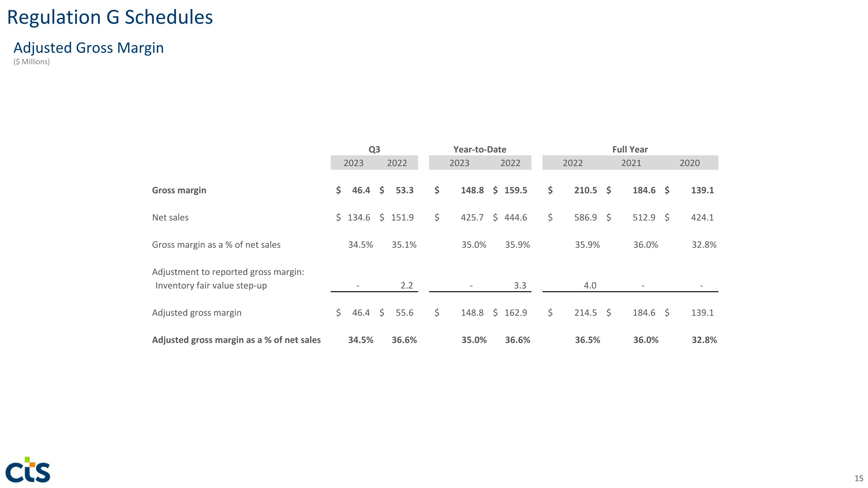This screenshot has height=488, width=868.
Task: Click the 586.9 net sales value
Action: (x=585, y=218)
